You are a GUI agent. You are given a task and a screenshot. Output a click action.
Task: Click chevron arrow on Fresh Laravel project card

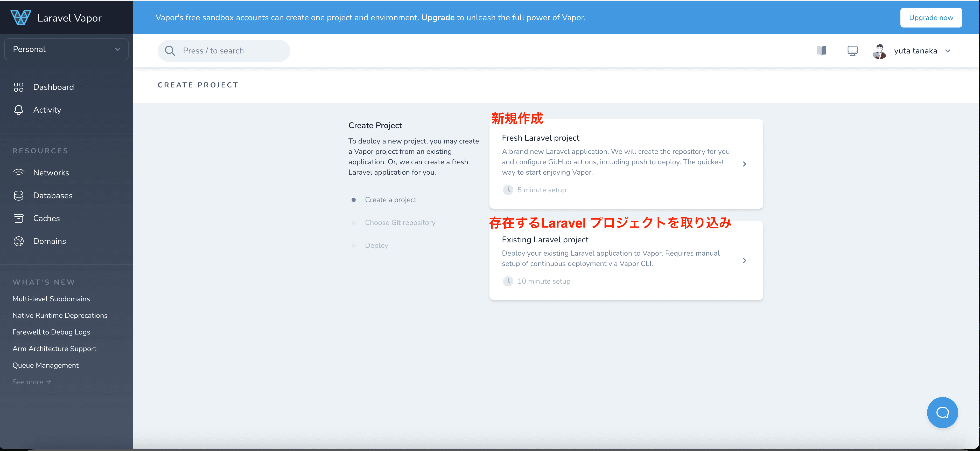point(745,164)
